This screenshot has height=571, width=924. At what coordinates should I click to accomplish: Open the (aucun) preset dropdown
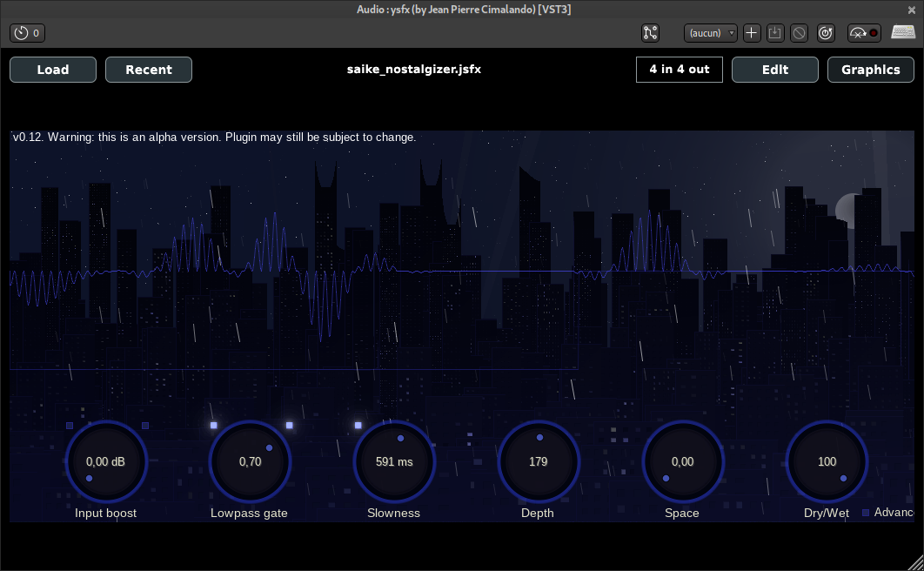(x=710, y=33)
